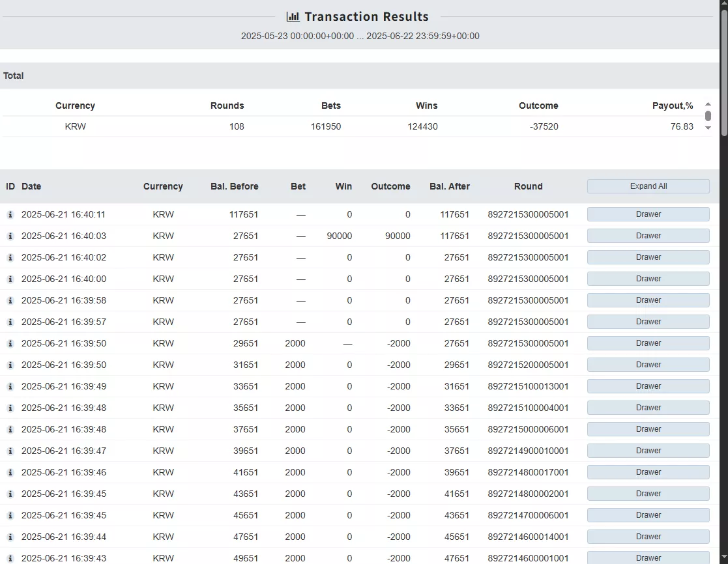The width and height of the screenshot is (728, 564).
Task: Click up arrow of Total table scrollbar
Action: [x=708, y=104]
